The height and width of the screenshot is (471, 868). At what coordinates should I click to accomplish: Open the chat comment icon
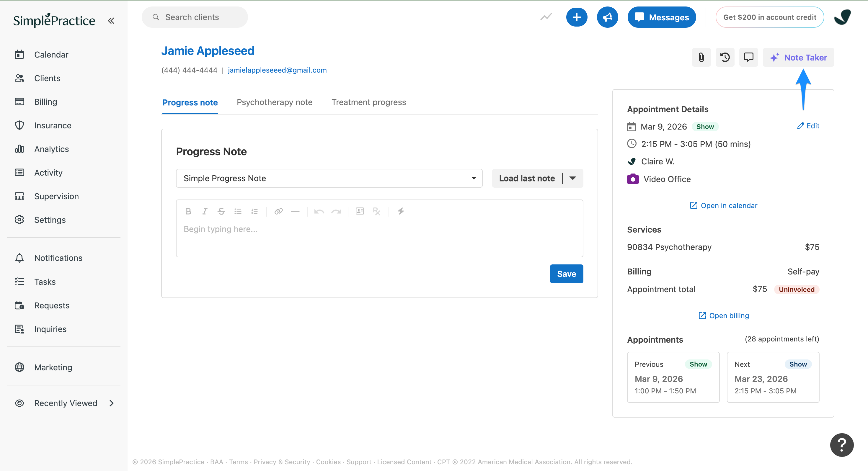click(748, 57)
